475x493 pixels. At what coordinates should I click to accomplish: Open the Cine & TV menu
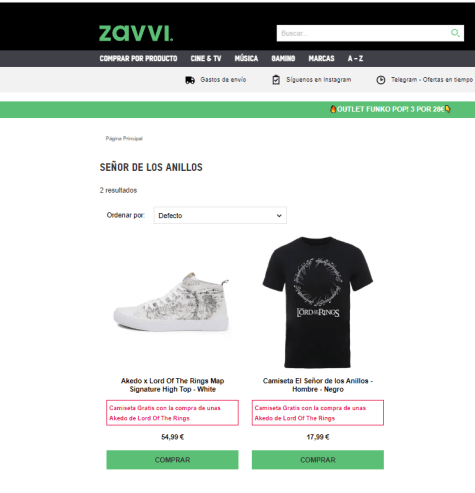206,59
